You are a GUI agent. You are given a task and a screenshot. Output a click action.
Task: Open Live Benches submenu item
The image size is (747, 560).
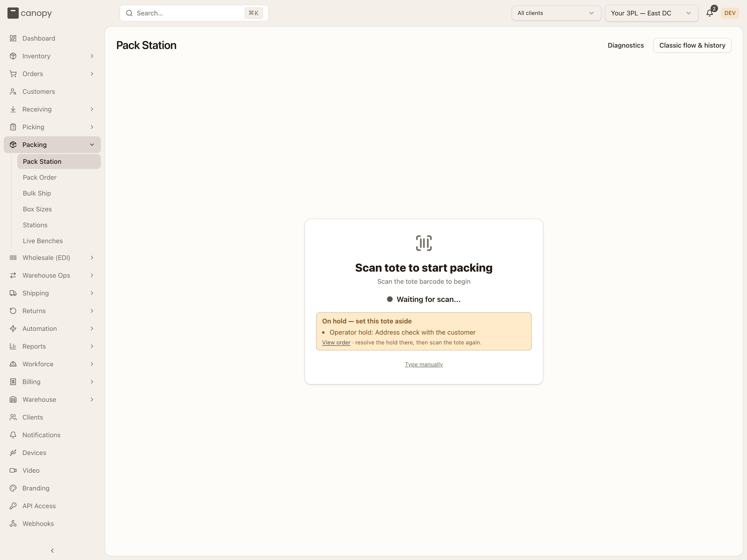click(59, 241)
